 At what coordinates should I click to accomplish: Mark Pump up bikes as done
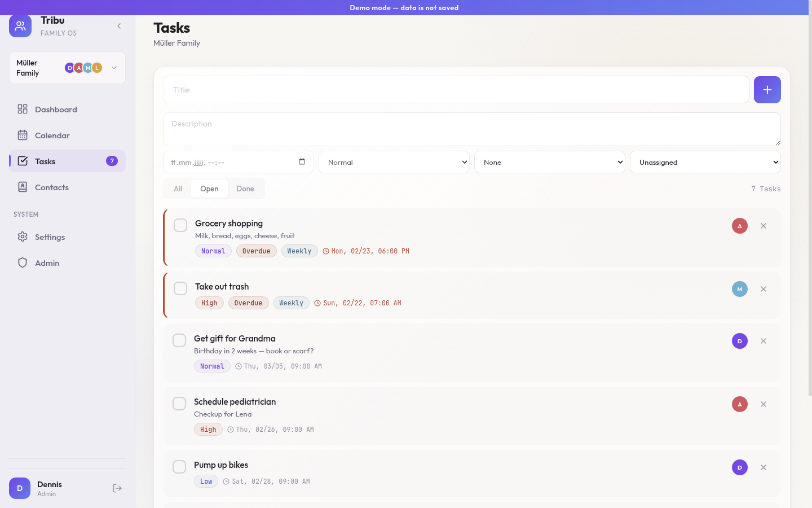[179, 467]
